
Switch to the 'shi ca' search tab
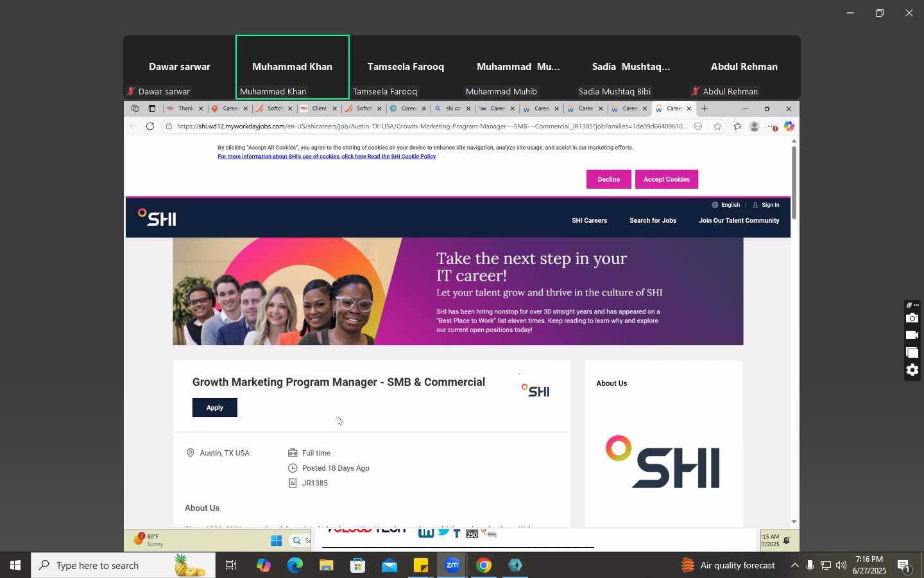pyautogui.click(x=453, y=109)
